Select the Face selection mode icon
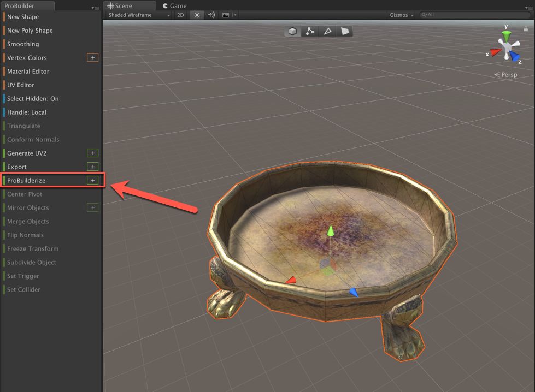The image size is (535, 392). (345, 32)
